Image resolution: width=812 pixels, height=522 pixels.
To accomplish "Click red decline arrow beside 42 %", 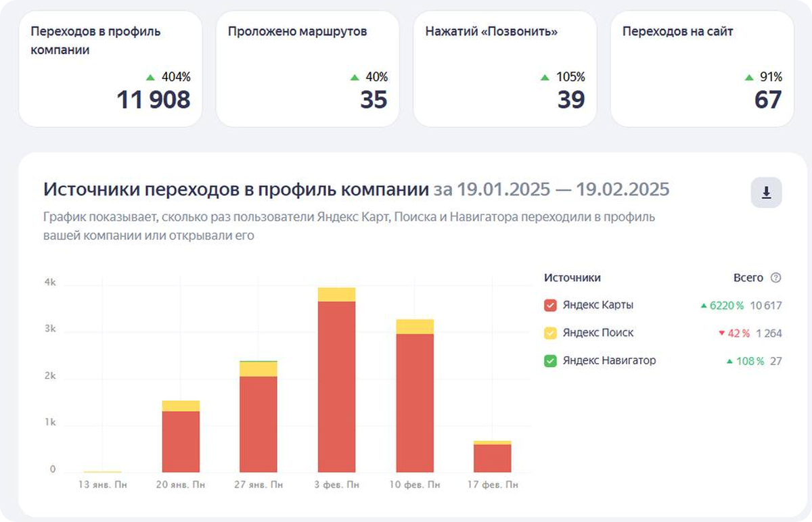I will [722, 333].
